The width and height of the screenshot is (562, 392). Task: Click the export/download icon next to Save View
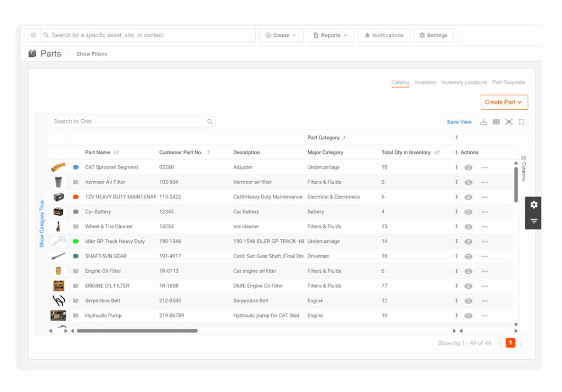tap(484, 121)
